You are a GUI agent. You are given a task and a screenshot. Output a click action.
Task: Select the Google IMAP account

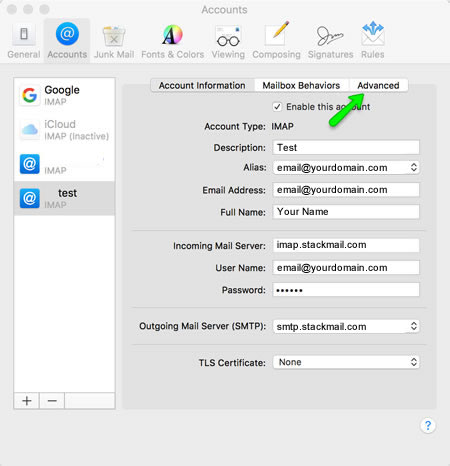click(x=64, y=95)
